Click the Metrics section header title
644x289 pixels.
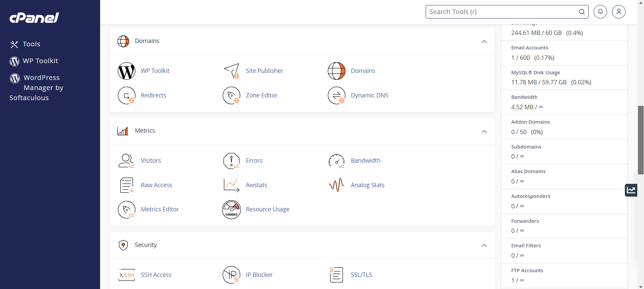pos(145,131)
